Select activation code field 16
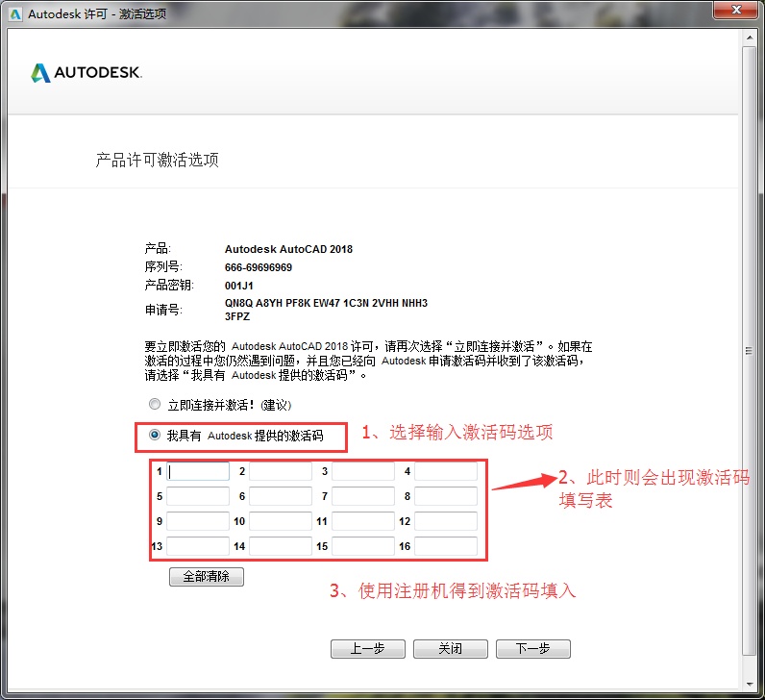 (x=446, y=546)
